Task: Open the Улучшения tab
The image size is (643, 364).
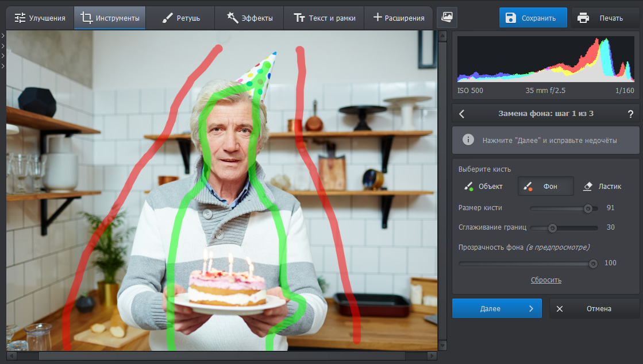Action: (40, 18)
